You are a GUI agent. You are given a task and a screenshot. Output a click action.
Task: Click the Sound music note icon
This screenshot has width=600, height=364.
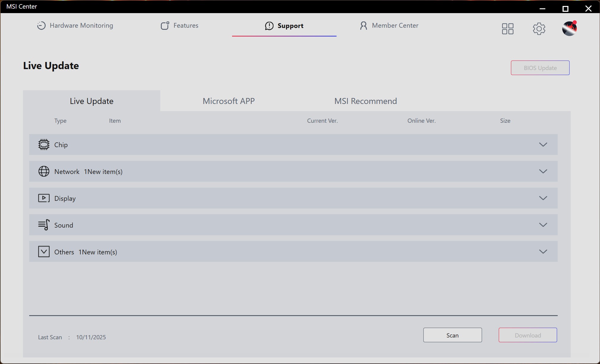pyautogui.click(x=44, y=225)
